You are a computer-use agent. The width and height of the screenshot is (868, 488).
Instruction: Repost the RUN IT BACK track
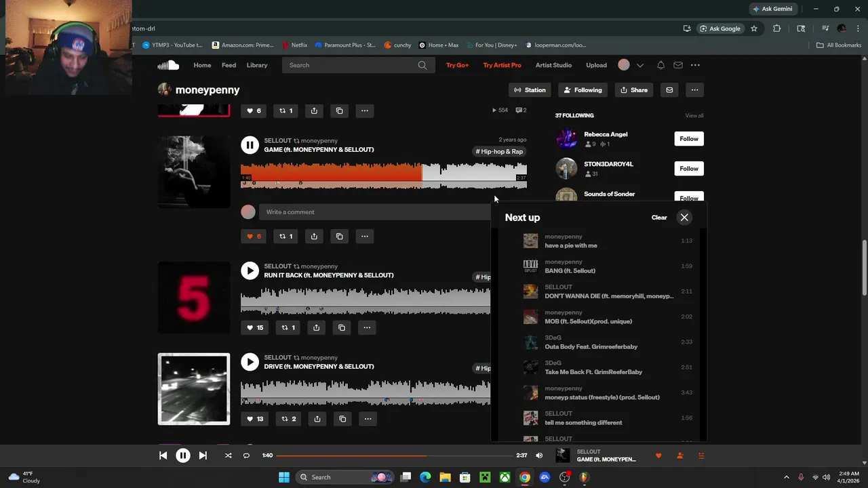point(288,327)
